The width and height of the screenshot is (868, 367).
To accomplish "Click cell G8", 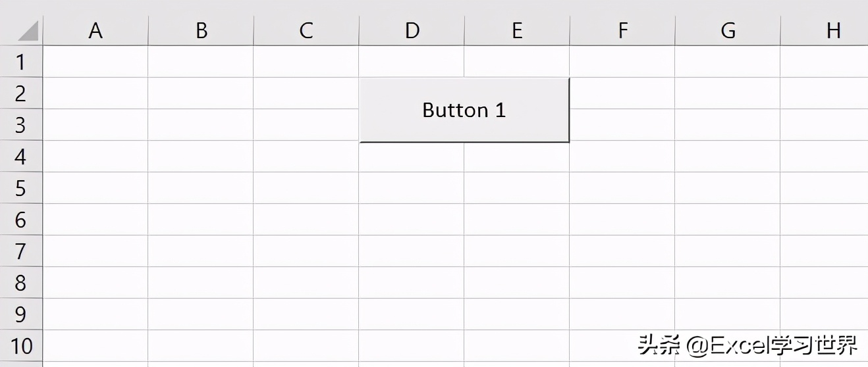I will (x=728, y=283).
